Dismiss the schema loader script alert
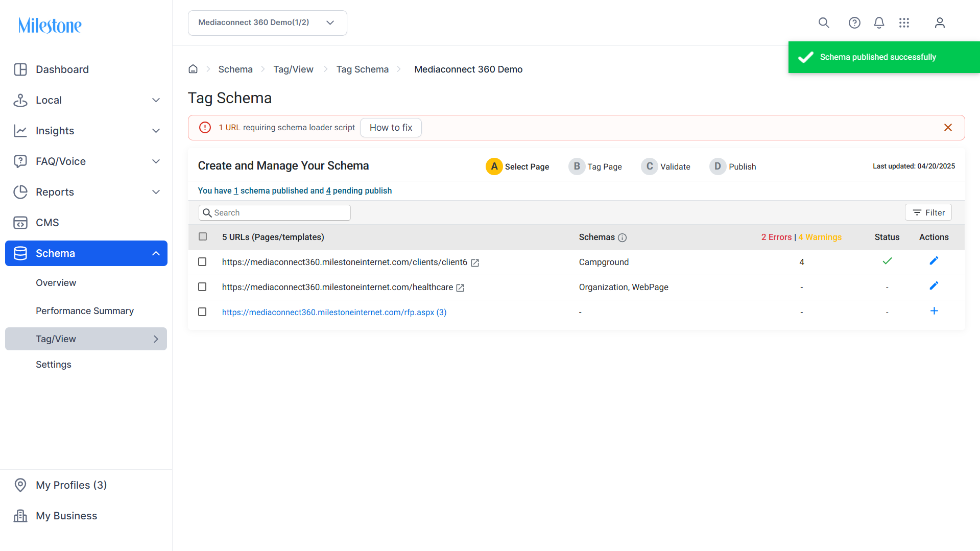 pyautogui.click(x=948, y=128)
